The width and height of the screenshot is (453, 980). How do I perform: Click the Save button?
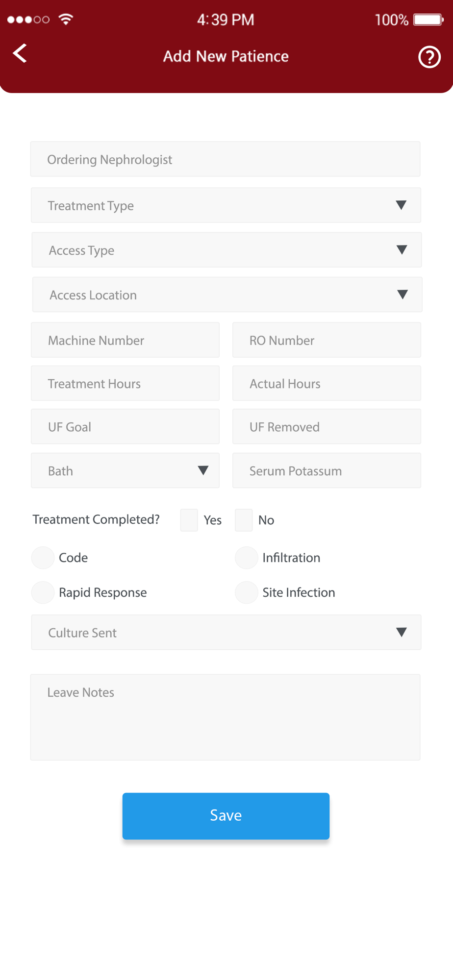pos(226,816)
